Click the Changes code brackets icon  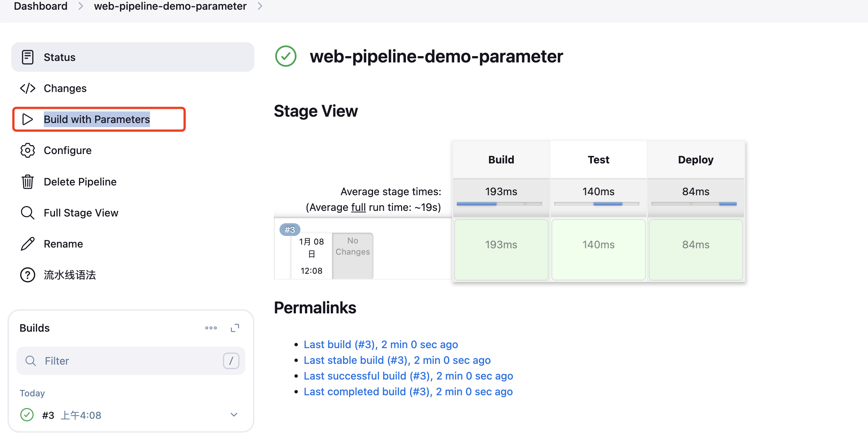28,88
